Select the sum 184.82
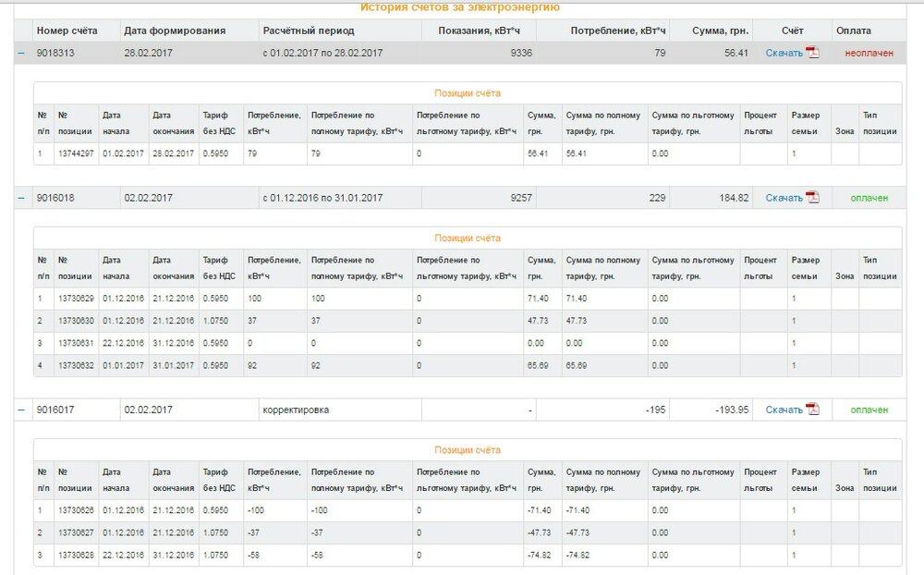924x575 pixels. pos(734,198)
